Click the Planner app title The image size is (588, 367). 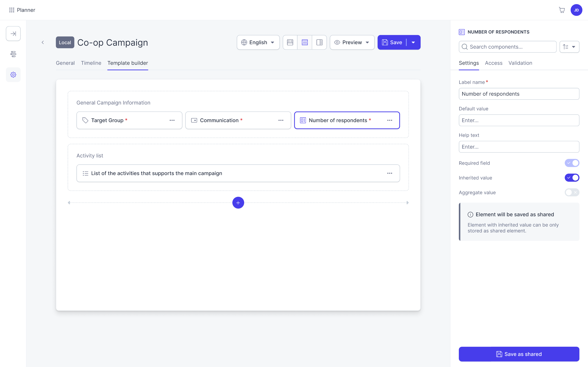pos(26,10)
